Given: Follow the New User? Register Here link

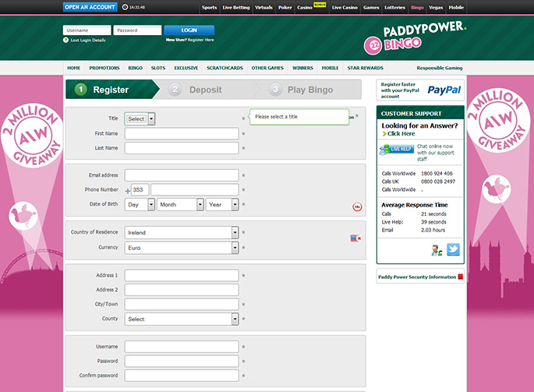Looking at the screenshot, I should pyautogui.click(x=189, y=40).
